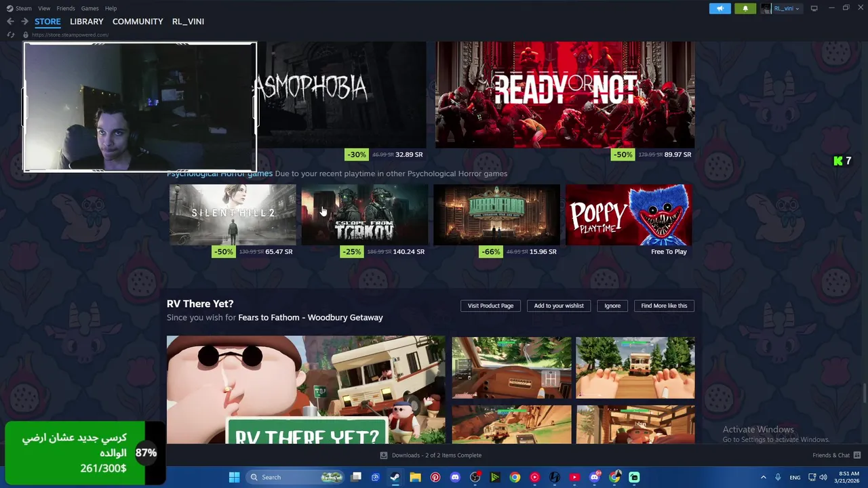Open the red YouTube taskbar icon
The image size is (868, 488).
(574, 477)
